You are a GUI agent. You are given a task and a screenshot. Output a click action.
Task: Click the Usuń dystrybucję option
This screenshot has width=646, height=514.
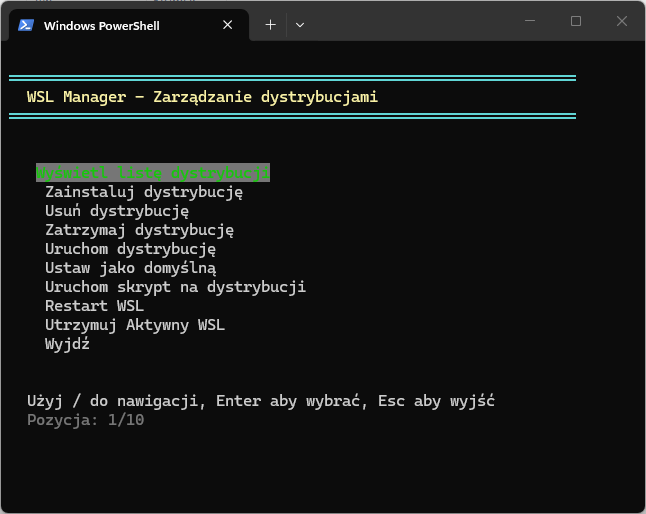pyautogui.click(x=117, y=211)
